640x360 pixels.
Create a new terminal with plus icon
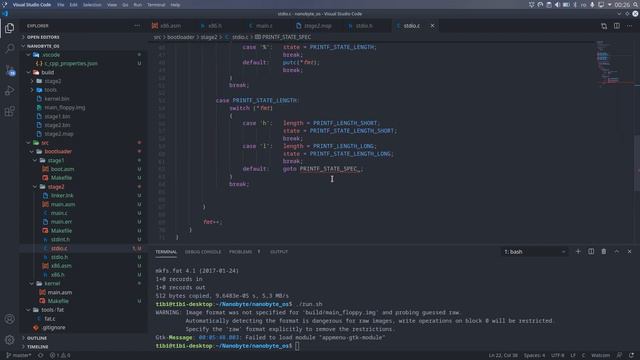pyautogui.click(x=578, y=251)
